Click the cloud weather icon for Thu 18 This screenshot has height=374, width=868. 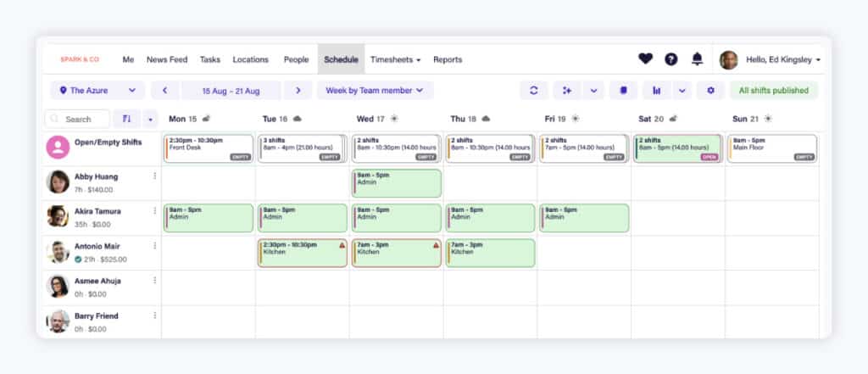click(x=486, y=119)
